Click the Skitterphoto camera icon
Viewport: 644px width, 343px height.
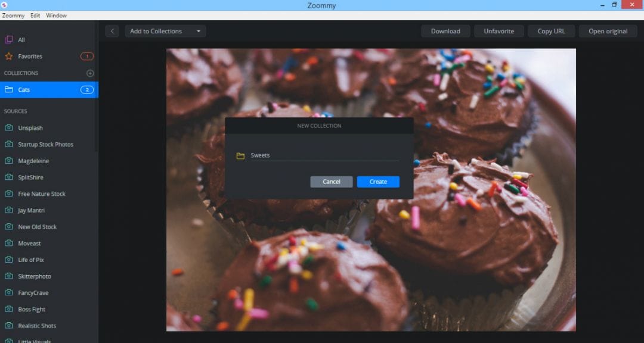pos(8,276)
